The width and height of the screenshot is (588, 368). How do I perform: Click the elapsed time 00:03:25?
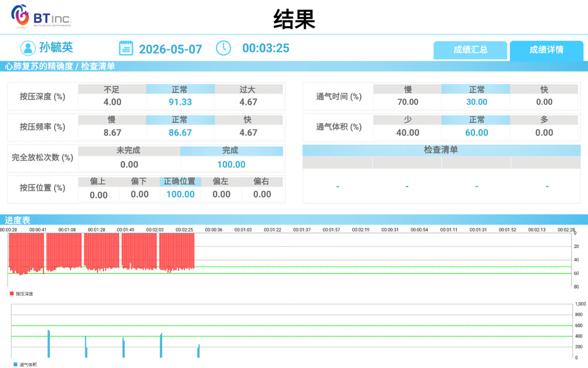click(x=266, y=48)
